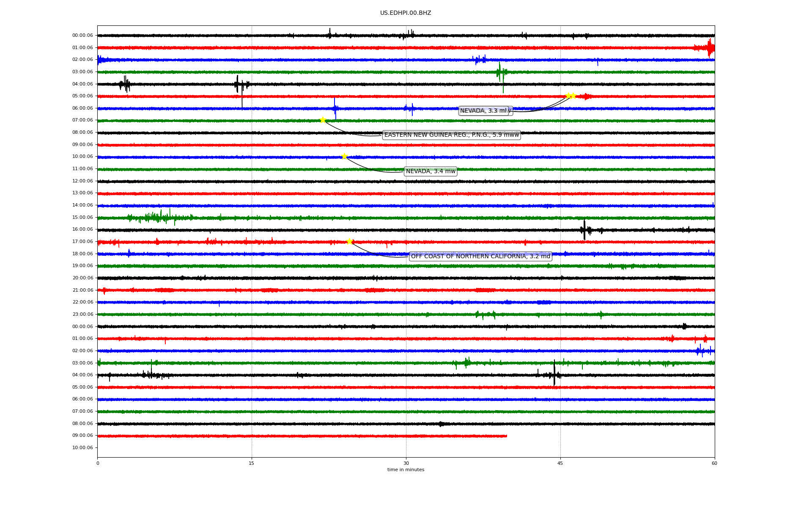812x508 pixels.
Task: Click the OFF COAST OF NORTHERN CALIFORNIA label
Action: tap(480, 256)
